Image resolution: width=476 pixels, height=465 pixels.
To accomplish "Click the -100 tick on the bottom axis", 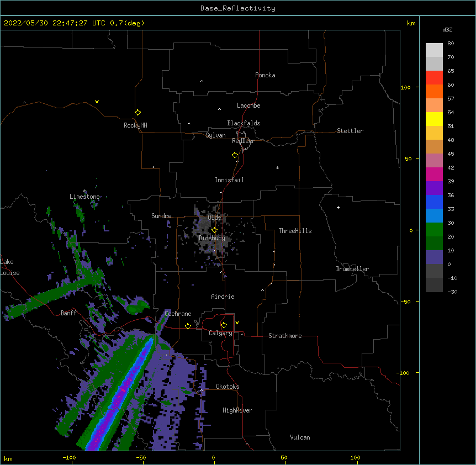I will click(69, 457).
